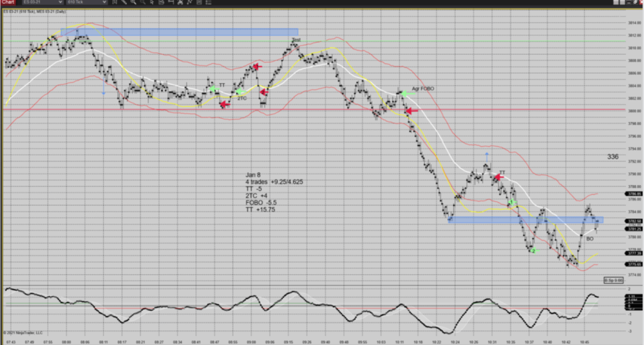Select the red Chart tab
The width and height of the screenshot is (644, 345).
pos(8,3)
